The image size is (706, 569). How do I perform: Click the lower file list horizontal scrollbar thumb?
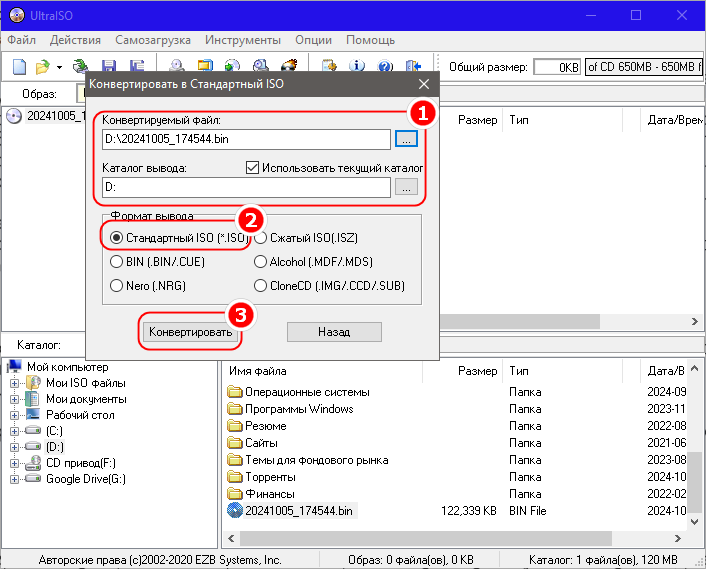tap(425, 538)
